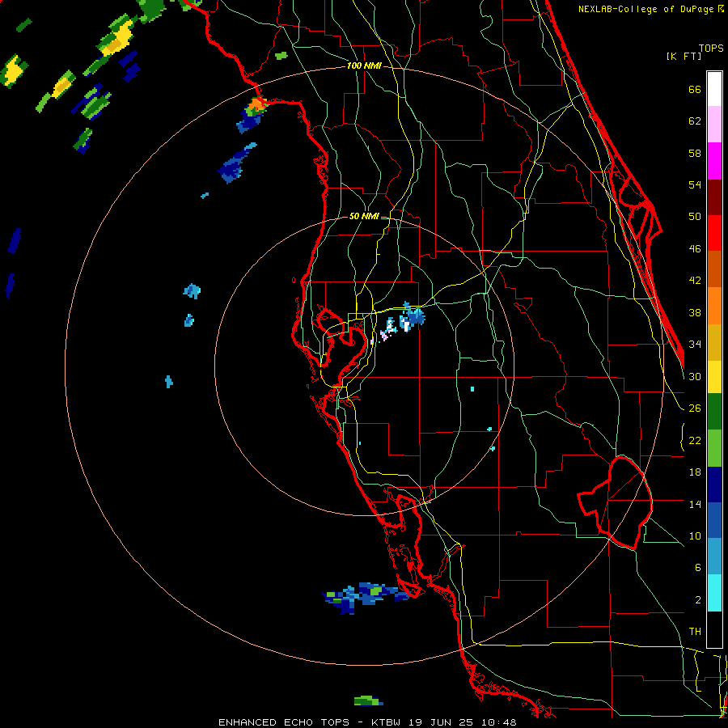Click the orange echo cell on the northern coastline
The image size is (728, 728).
256,106
